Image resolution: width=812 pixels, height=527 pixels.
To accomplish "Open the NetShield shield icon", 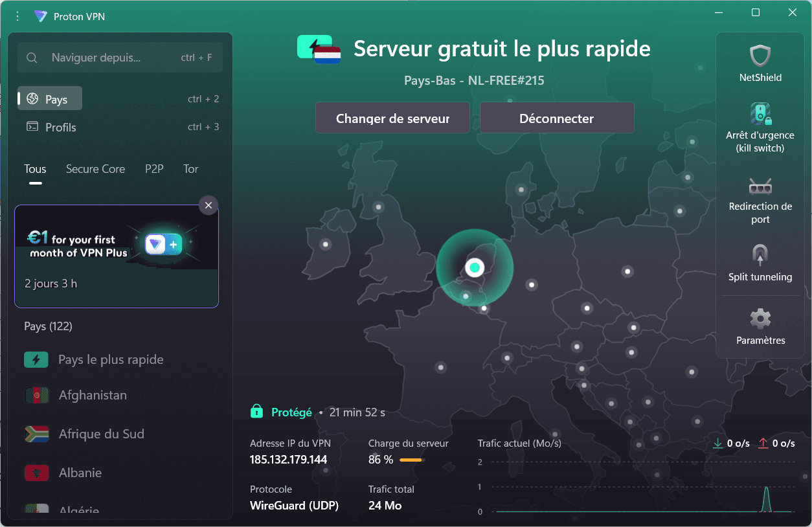I will click(x=760, y=56).
